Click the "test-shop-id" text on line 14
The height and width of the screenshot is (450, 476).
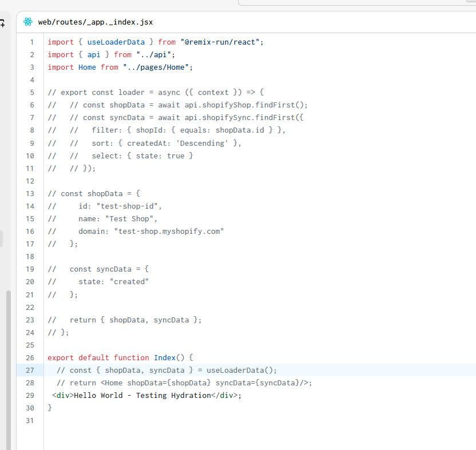point(127,206)
